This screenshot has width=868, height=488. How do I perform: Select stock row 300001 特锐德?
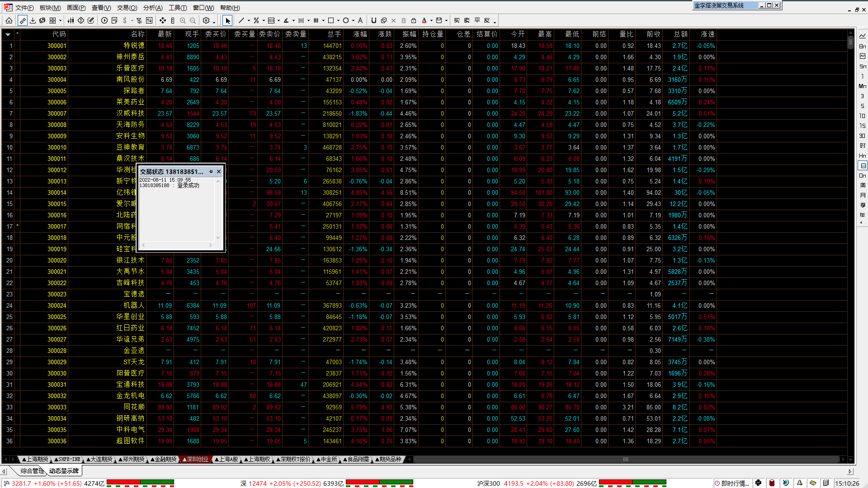click(x=425, y=46)
